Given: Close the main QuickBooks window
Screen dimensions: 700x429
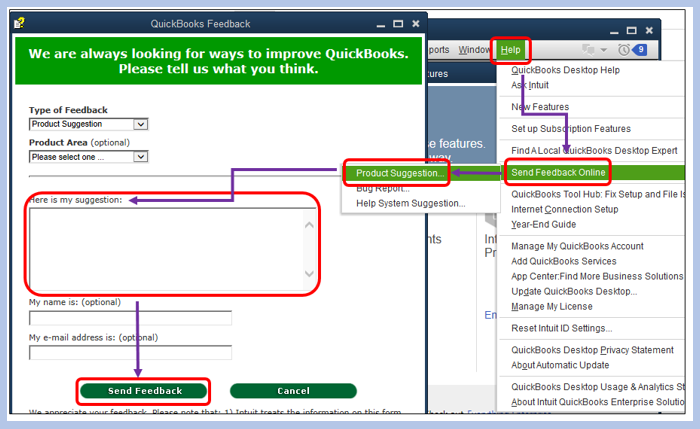Looking at the screenshot, I should (x=649, y=30).
